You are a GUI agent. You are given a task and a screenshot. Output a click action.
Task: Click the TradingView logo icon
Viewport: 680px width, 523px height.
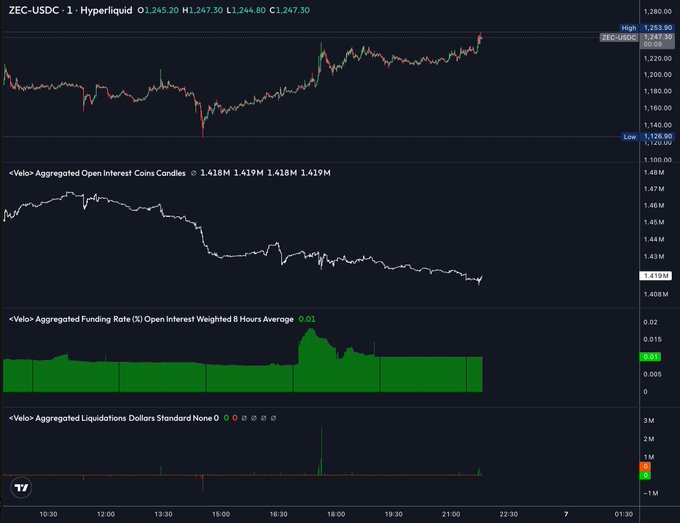coord(21,487)
